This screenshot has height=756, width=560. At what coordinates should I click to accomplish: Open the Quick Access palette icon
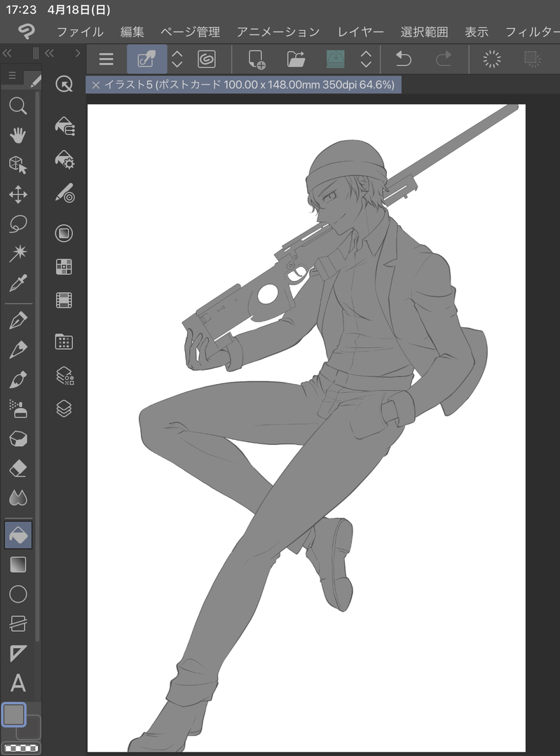click(x=64, y=84)
